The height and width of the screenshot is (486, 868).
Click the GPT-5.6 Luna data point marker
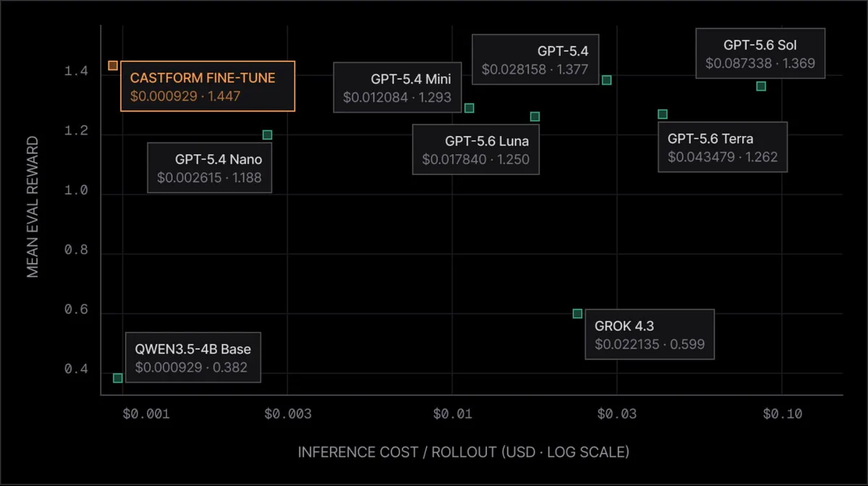[x=535, y=116]
